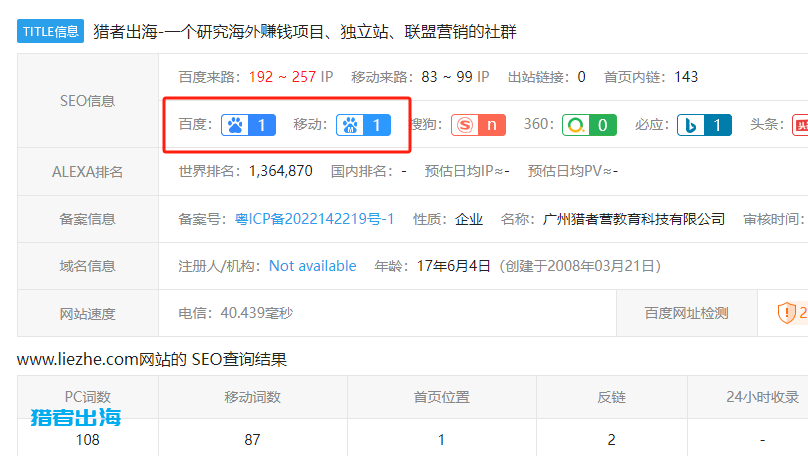
Task: Click the 83 ~ 99 mobile traffic value
Action: [447, 77]
